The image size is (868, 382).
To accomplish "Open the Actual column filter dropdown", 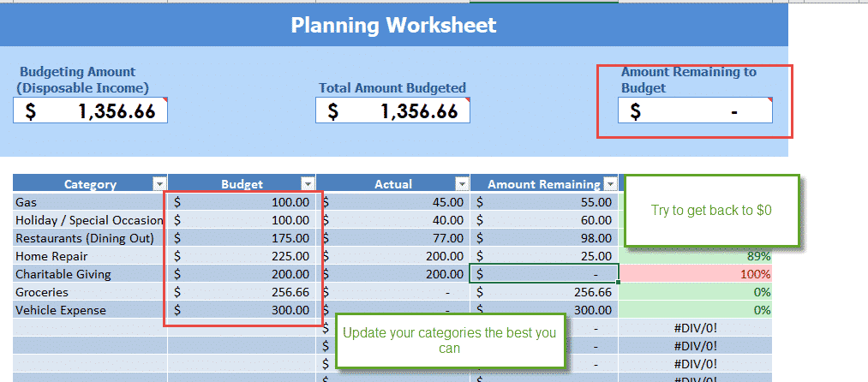I will click(x=461, y=183).
